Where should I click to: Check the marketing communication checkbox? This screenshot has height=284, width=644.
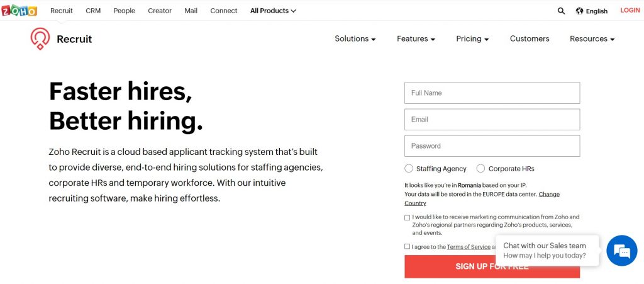407,217
